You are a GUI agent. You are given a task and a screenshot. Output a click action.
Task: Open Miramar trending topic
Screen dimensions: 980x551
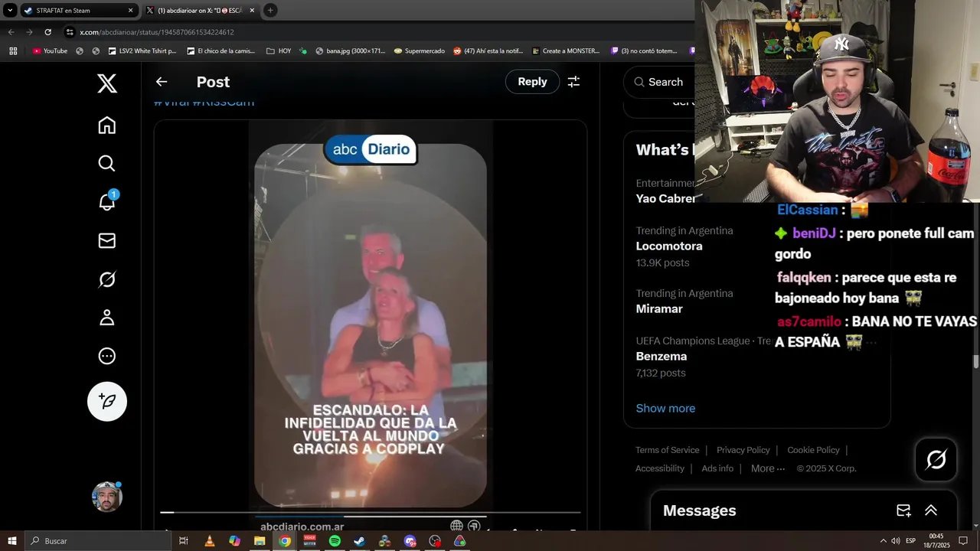(659, 309)
